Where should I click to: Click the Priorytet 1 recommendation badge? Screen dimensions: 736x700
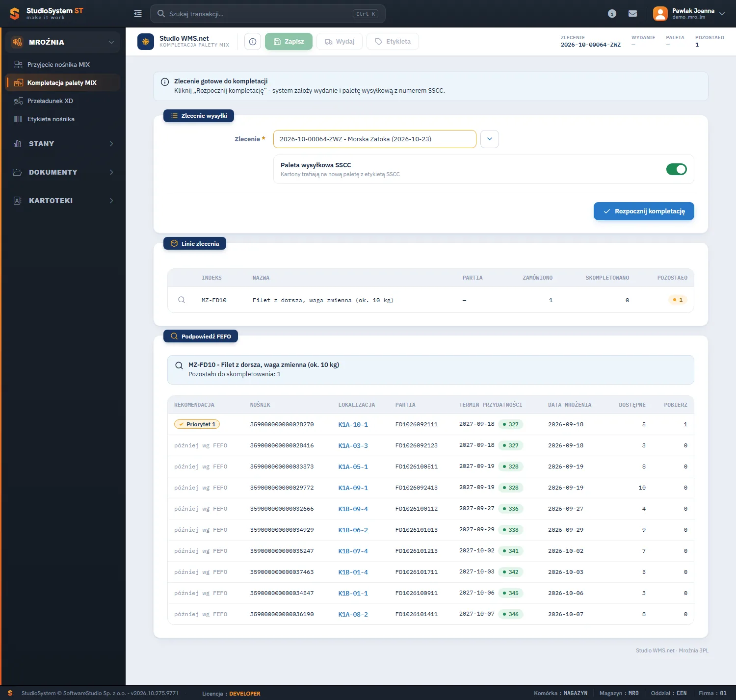pyautogui.click(x=197, y=424)
